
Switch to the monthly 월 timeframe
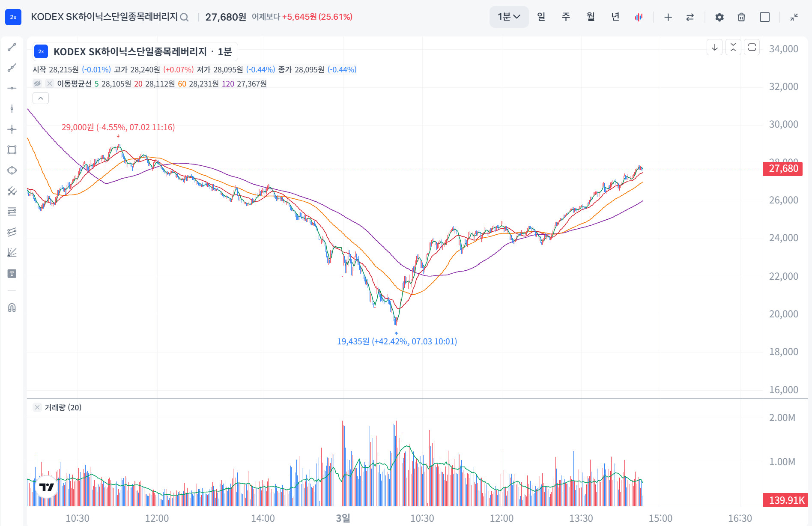pyautogui.click(x=591, y=17)
